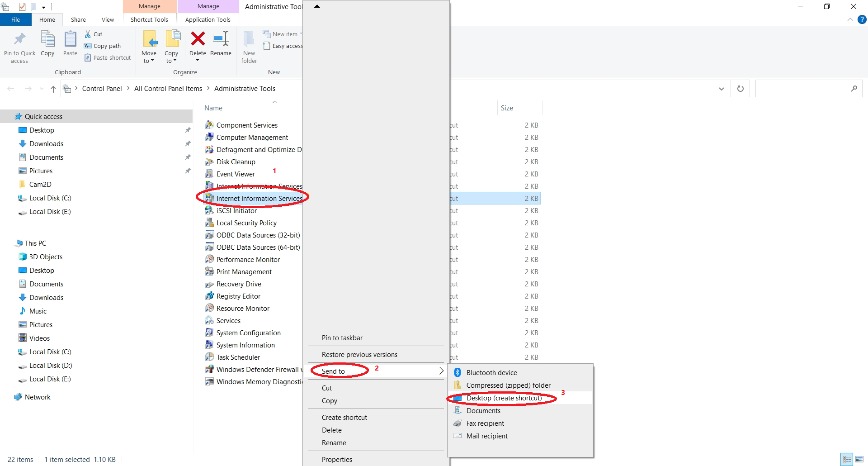The image size is (868, 466).
Task: Choose Mail recipient in Send to submenu
Action: 487,436
